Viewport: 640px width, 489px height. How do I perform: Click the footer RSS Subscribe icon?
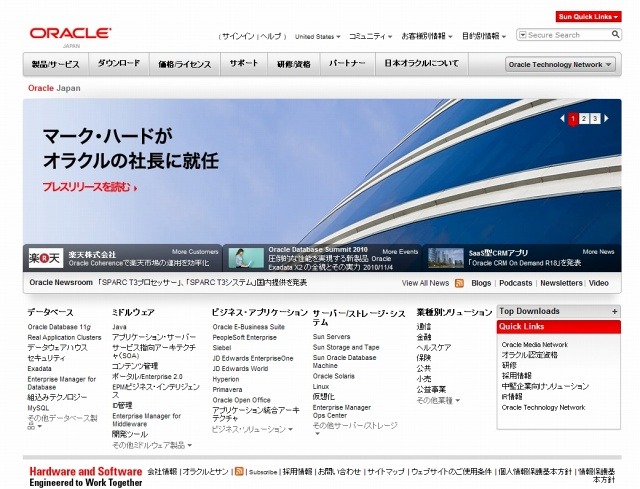pyautogui.click(x=239, y=471)
